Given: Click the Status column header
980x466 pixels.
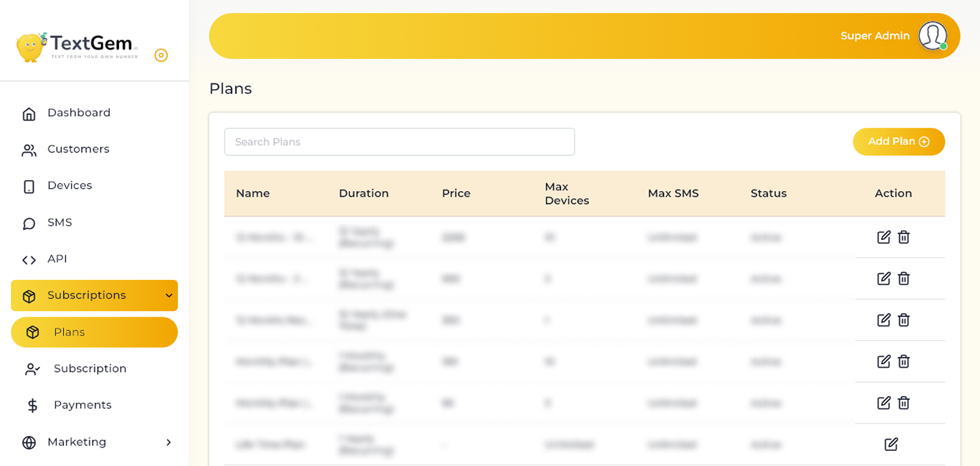Looking at the screenshot, I should (768, 193).
